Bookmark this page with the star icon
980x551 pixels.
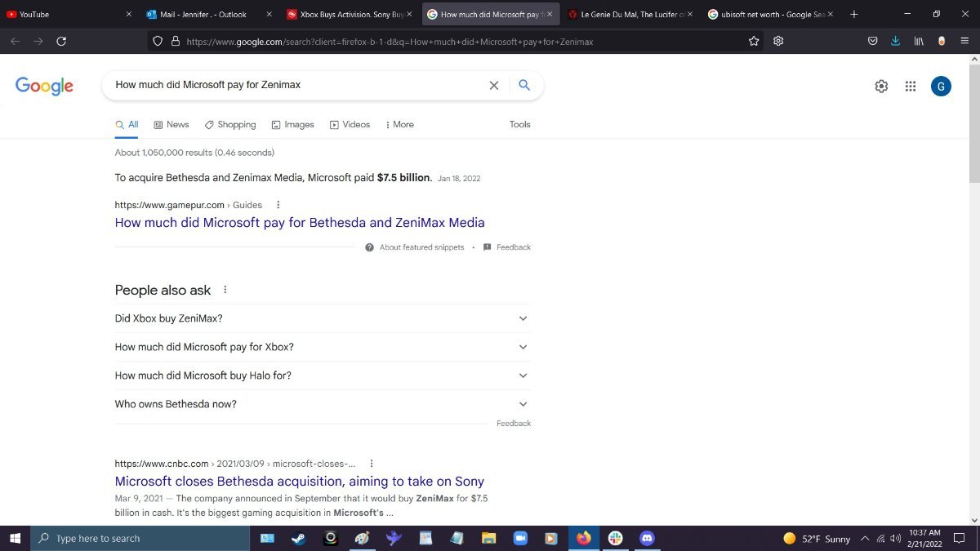pos(754,41)
